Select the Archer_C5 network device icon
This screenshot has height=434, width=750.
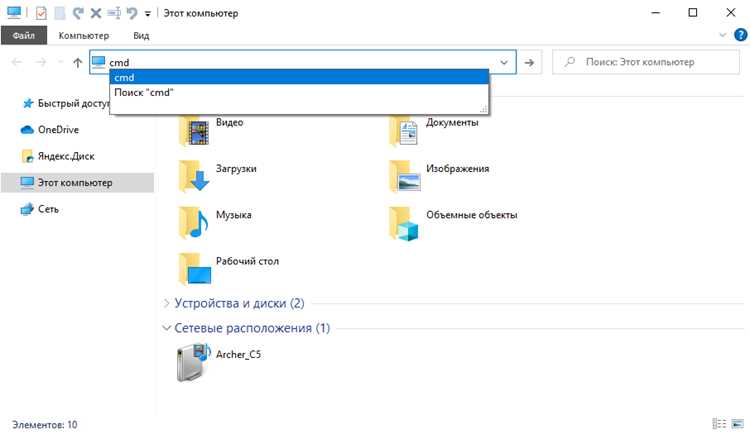[193, 362]
